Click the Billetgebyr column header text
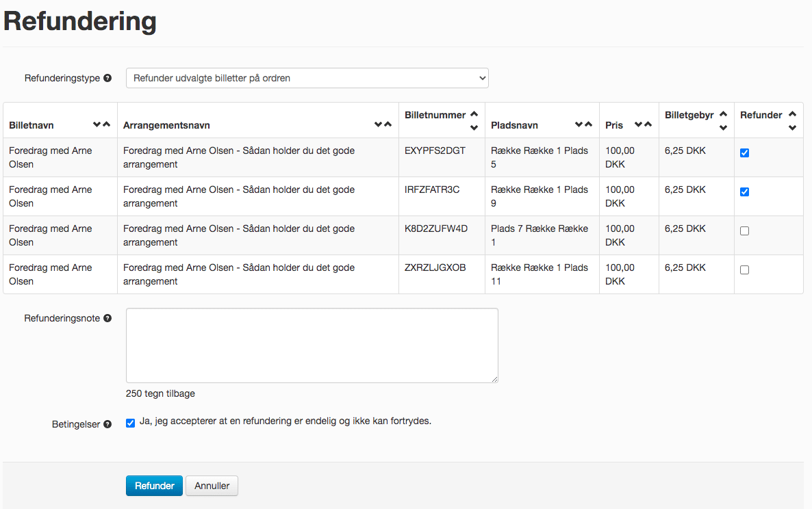This screenshot has width=812, height=509. tap(689, 115)
